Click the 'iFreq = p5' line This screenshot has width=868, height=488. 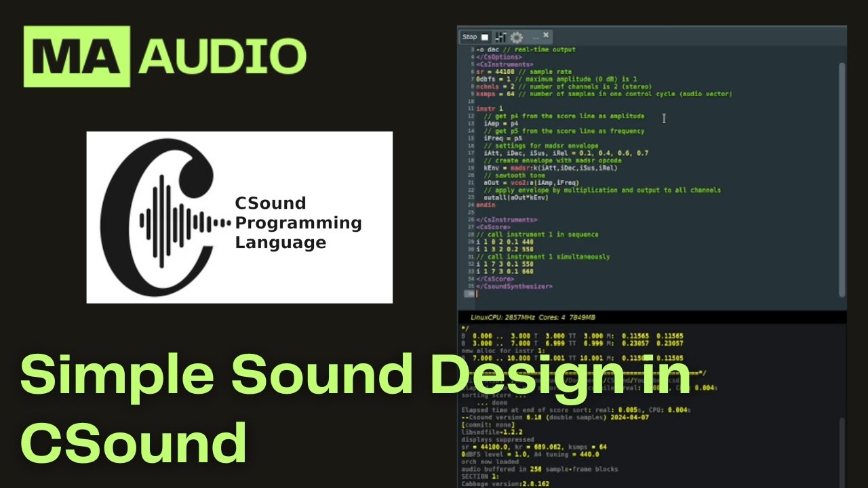502,138
